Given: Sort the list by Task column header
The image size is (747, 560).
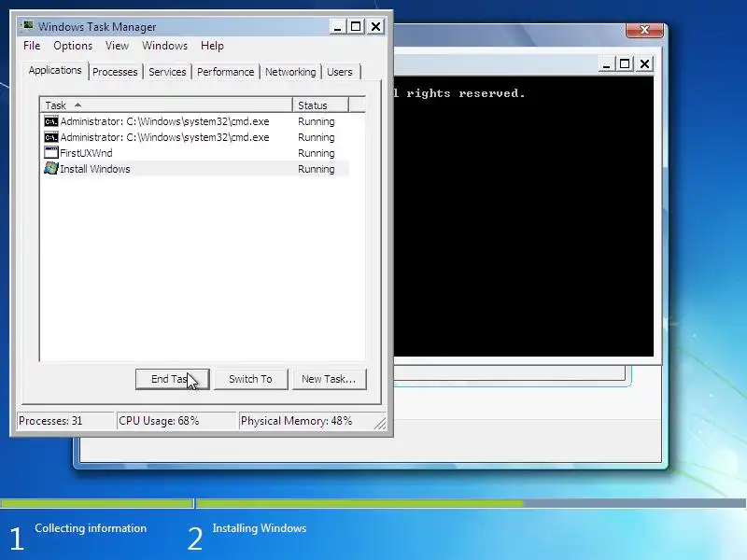Looking at the screenshot, I should (x=166, y=105).
